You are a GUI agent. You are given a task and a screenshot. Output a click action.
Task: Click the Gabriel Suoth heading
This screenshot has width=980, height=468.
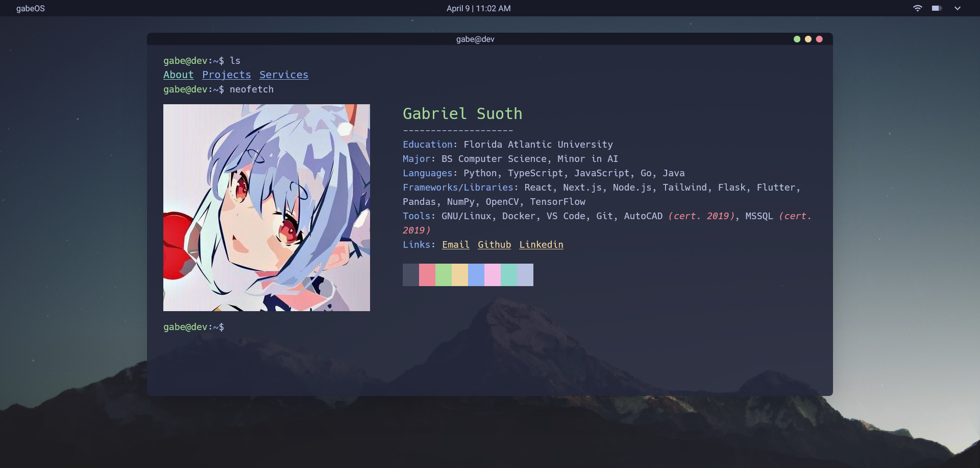coord(462,113)
